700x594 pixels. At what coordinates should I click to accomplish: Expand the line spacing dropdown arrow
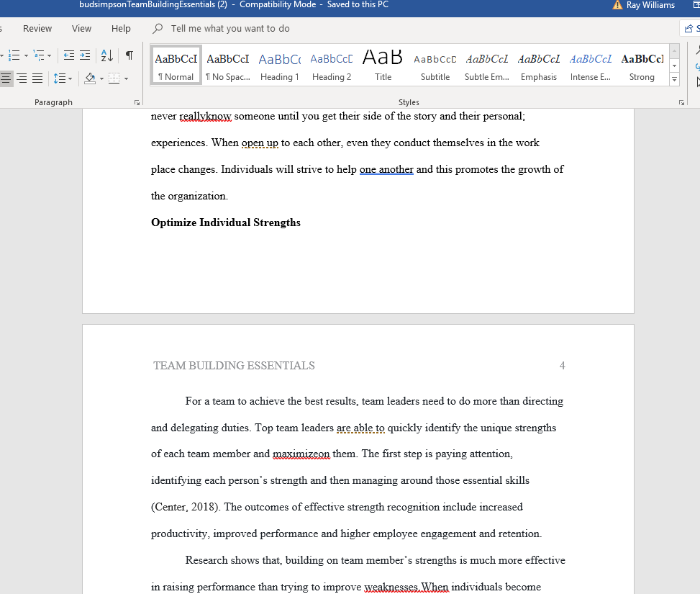point(70,79)
